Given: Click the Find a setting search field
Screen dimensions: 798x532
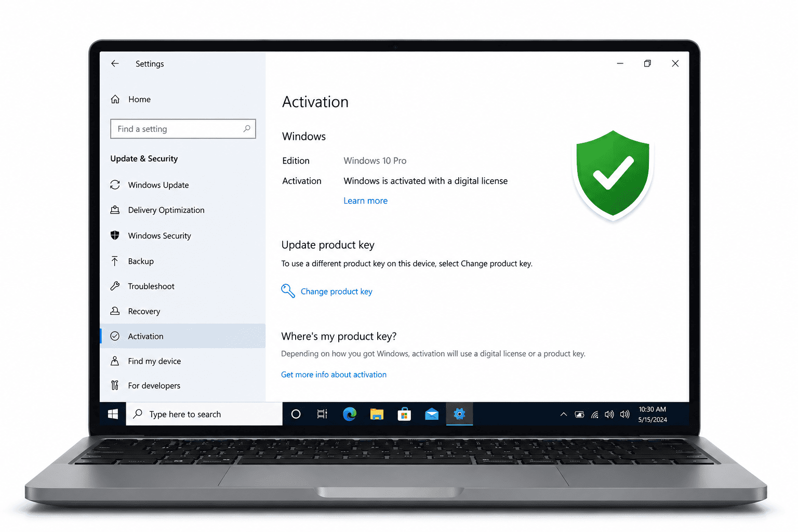Looking at the screenshot, I should tap(183, 129).
